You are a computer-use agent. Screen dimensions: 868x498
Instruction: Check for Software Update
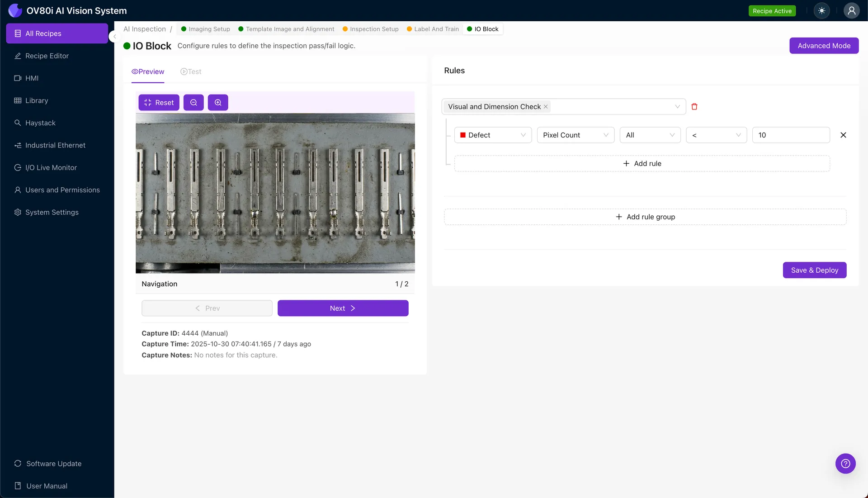click(x=53, y=463)
